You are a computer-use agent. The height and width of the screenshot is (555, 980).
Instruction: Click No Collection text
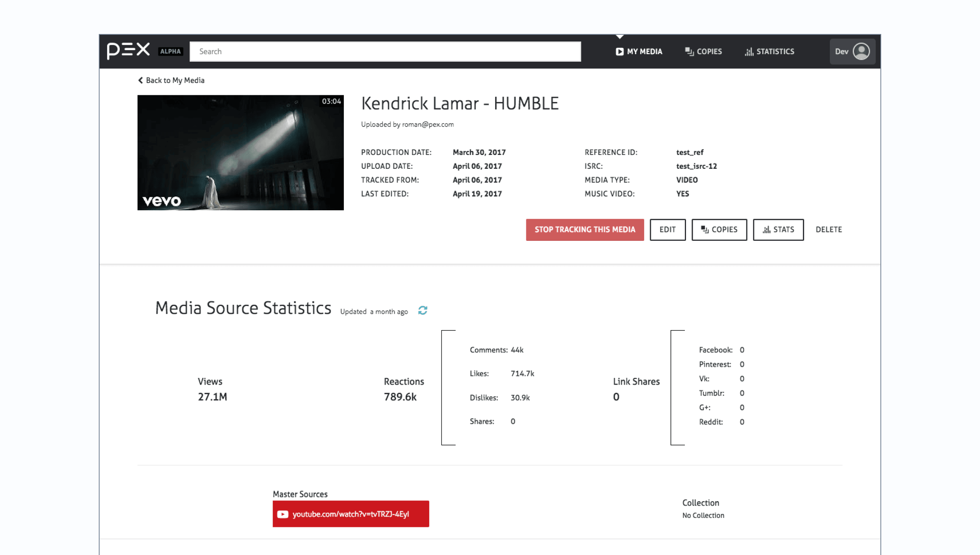click(703, 515)
